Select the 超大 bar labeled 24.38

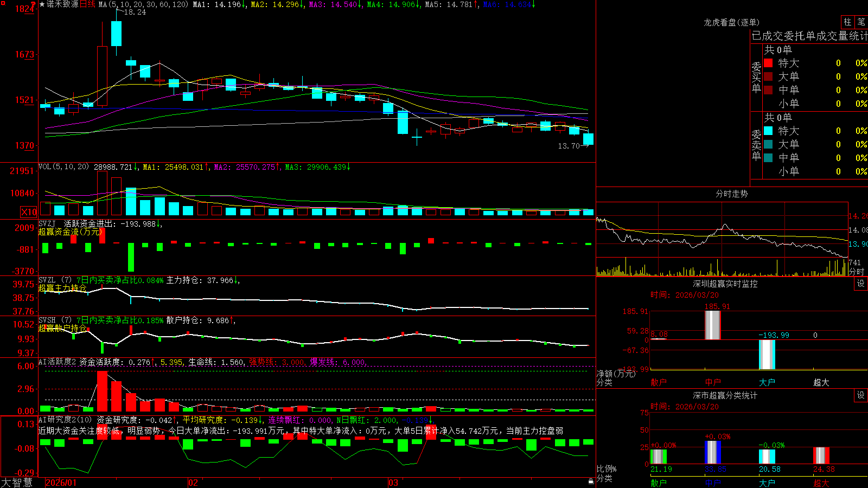coord(821,455)
